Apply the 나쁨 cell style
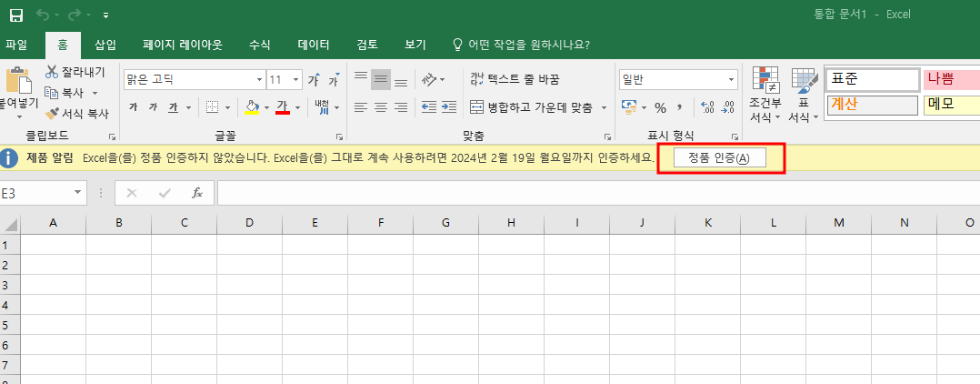 click(951, 80)
